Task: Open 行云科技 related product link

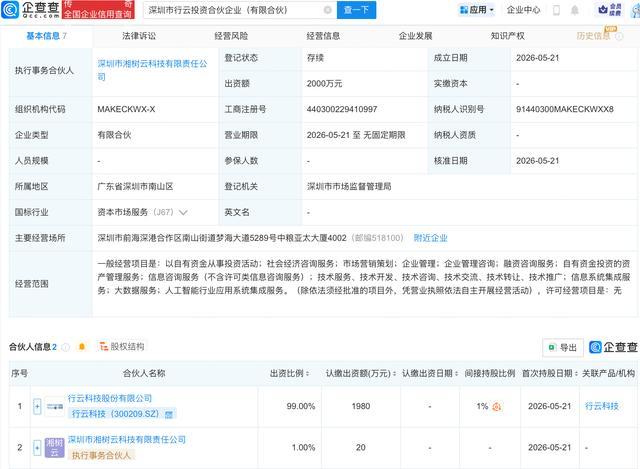Action: coord(602,406)
